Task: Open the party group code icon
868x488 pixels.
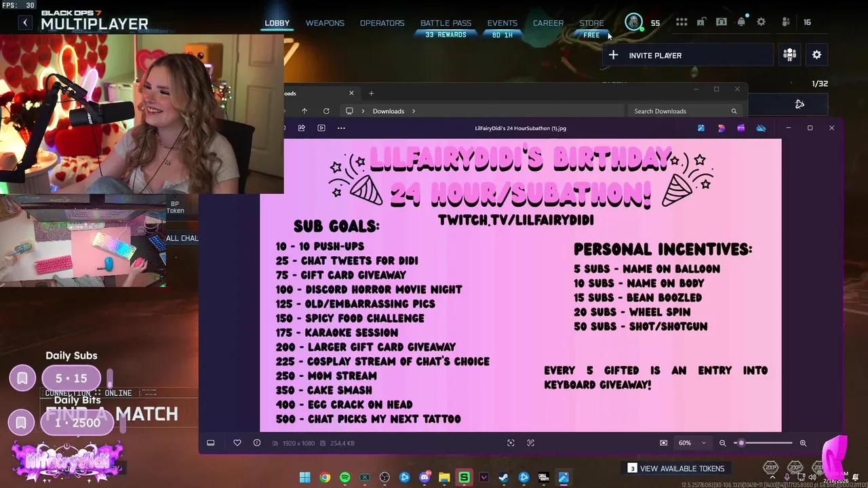Action: click(789, 55)
